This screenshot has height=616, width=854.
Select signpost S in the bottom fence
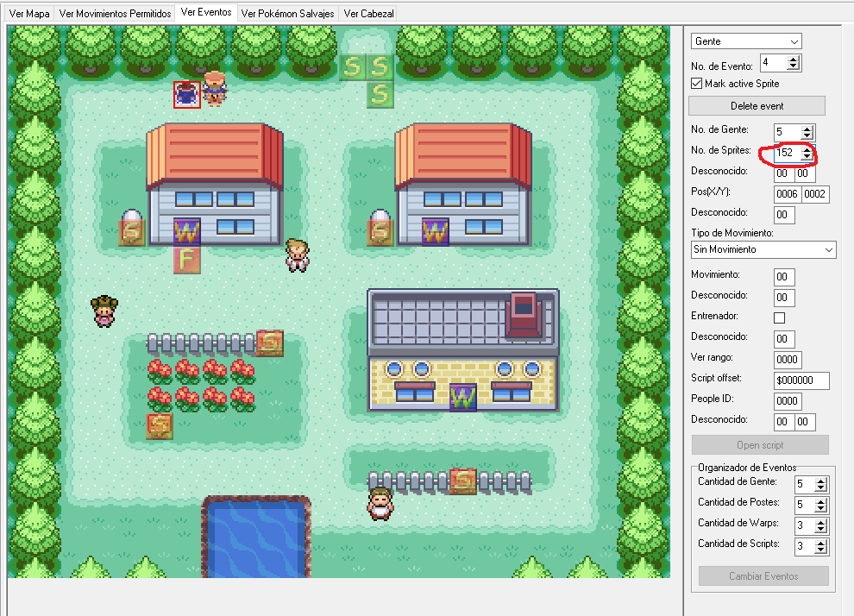click(463, 481)
